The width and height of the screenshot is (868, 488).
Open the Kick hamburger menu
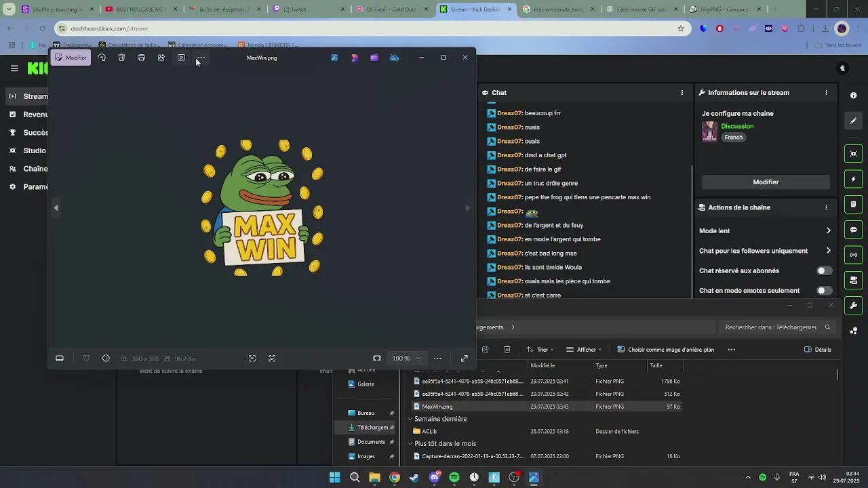click(14, 68)
